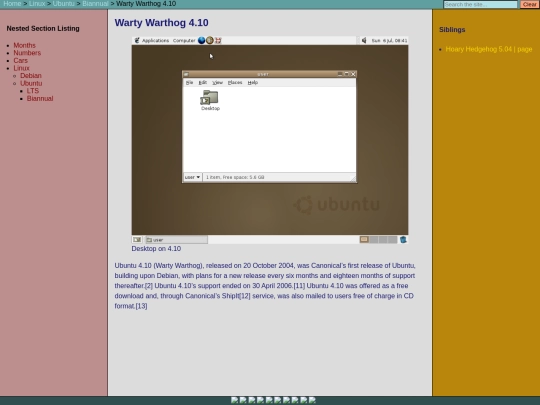Click the blue globe web browser launcher icon
The width and height of the screenshot is (540, 405).
pos(201,40)
